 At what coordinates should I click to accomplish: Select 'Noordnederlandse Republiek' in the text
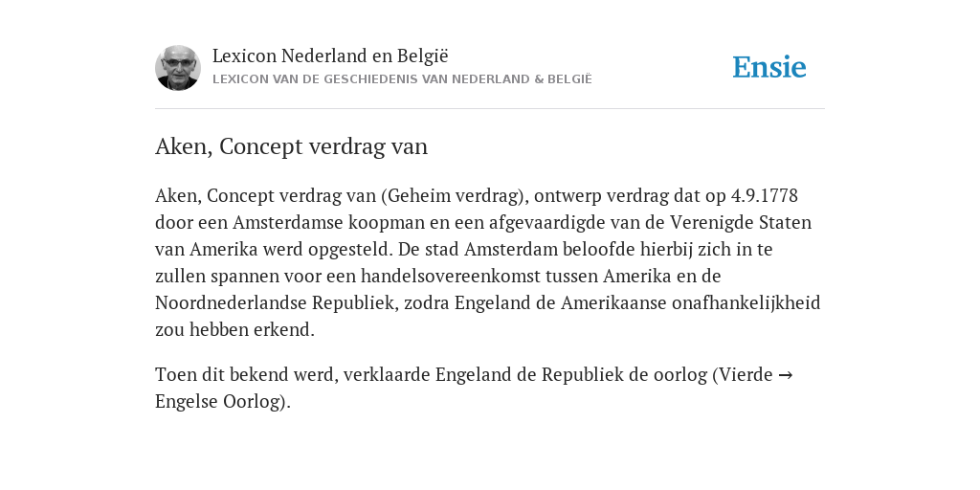coord(277,303)
